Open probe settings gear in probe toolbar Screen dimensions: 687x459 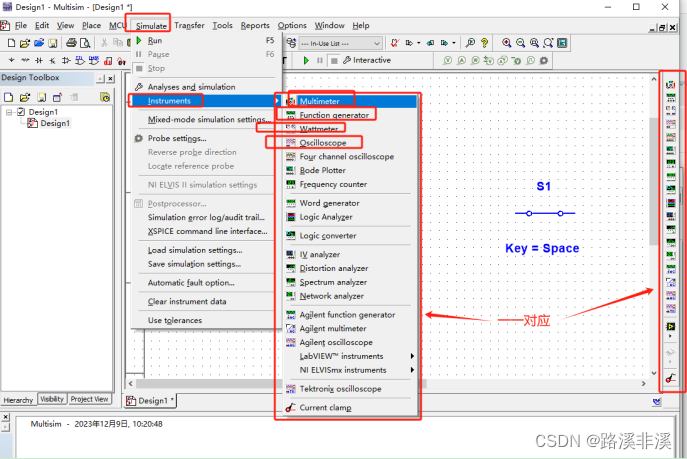pos(544,60)
